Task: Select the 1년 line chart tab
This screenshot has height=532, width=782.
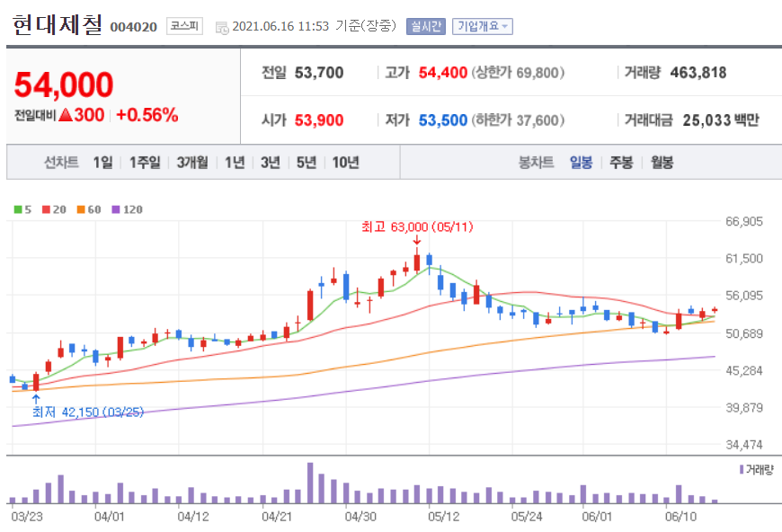Action: pos(235,162)
